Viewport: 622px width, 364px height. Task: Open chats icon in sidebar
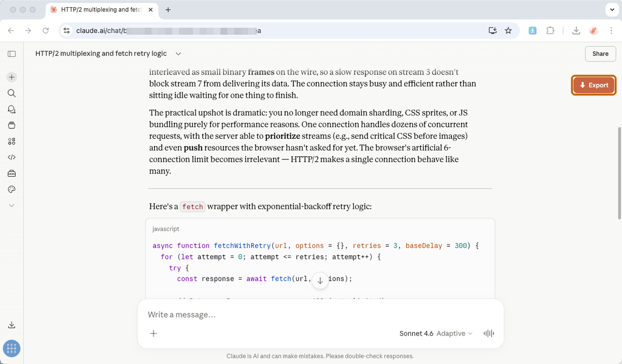[x=11, y=109]
